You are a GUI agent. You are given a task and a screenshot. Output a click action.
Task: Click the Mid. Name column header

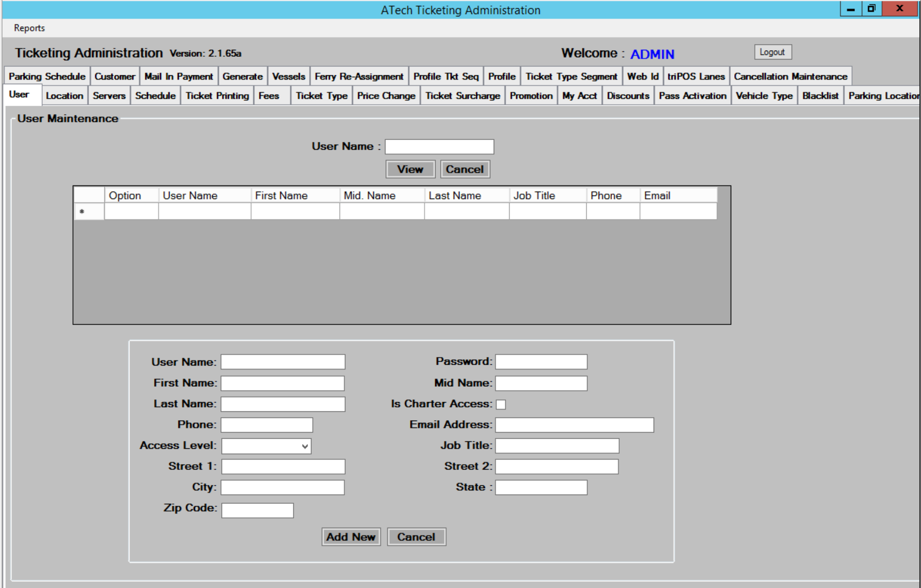pyautogui.click(x=382, y=195)
